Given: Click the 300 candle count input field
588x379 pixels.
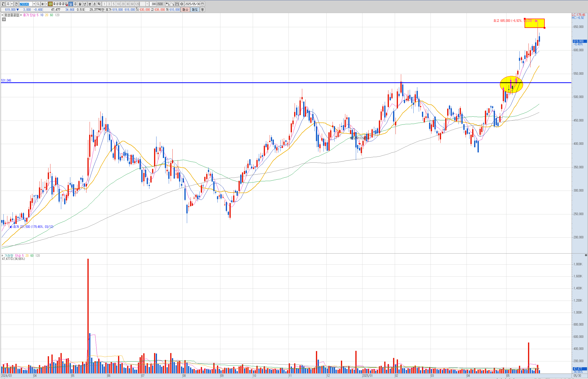Looking at the screenshot, I should click(x=154, y=4).
